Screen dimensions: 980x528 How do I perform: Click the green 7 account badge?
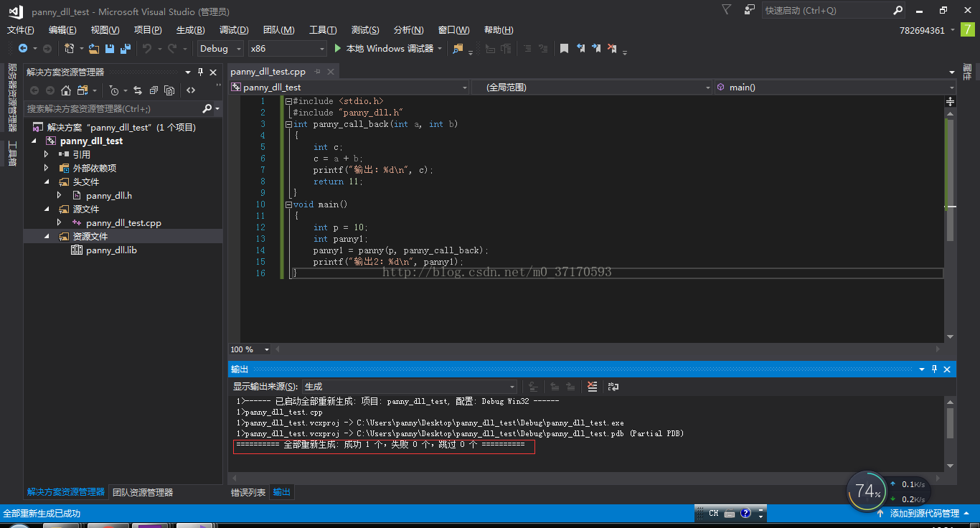click(x=968, y=30)
